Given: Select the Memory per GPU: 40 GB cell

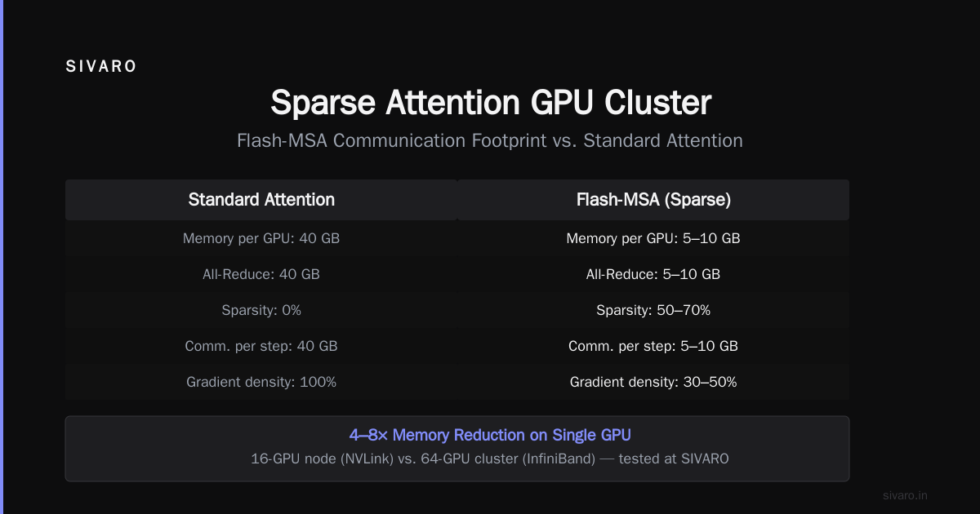Looking at the screenshot, I should [261, 238].
